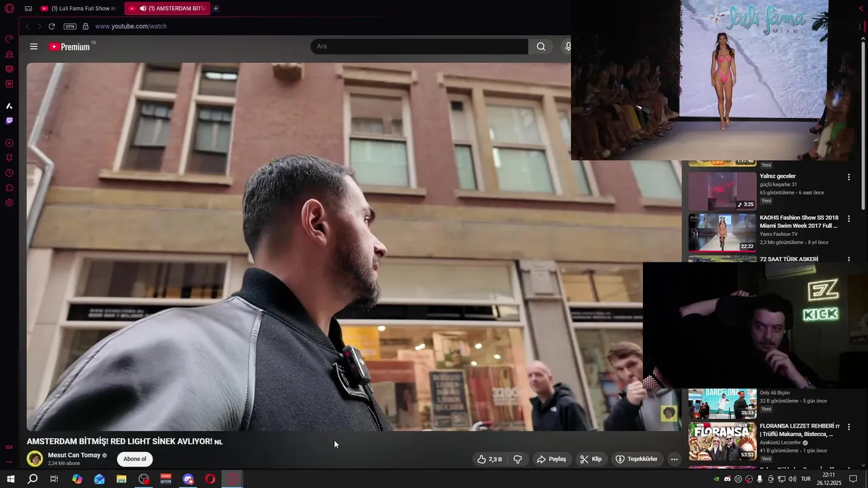Mute audio on the AMSTERDAM tab speaker icon
Viewport: 868px width, 488px height.
(143, 8)
